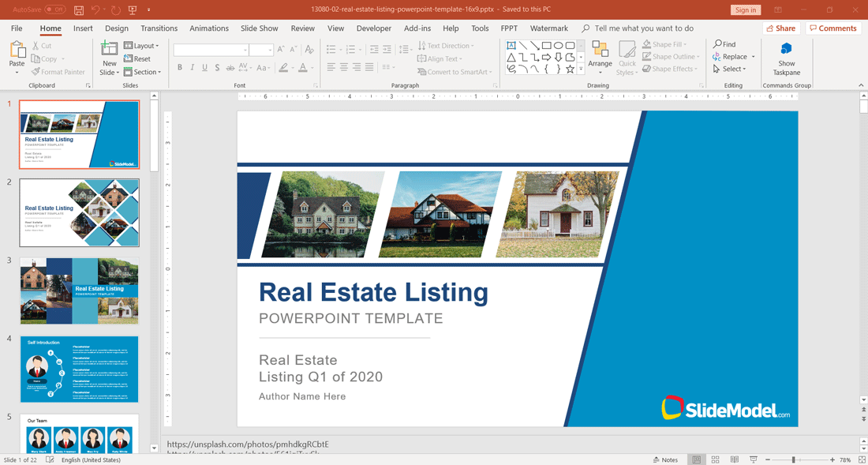Screen dimensions: 868x465
Task: Click the zoom slider handle
Action: tap(793, 460)
